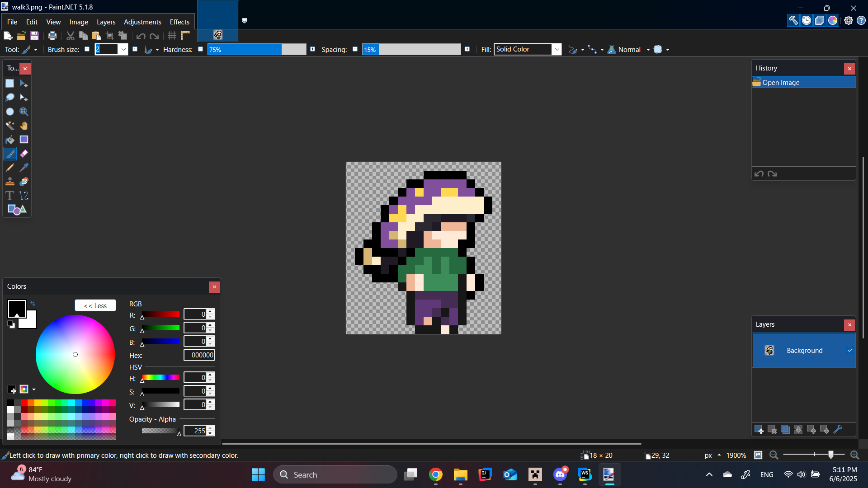Select the Color Picker eyedropper tool

pyautogui.click(x=24, y=168)
